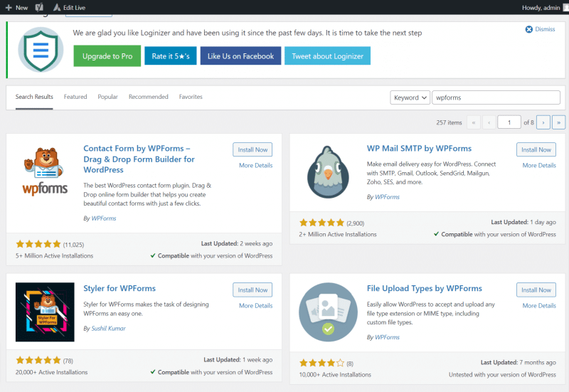This screenshot has height=392, width=569.
Task: Click Tweet about Loginizer button
Action: coord(327,56)
